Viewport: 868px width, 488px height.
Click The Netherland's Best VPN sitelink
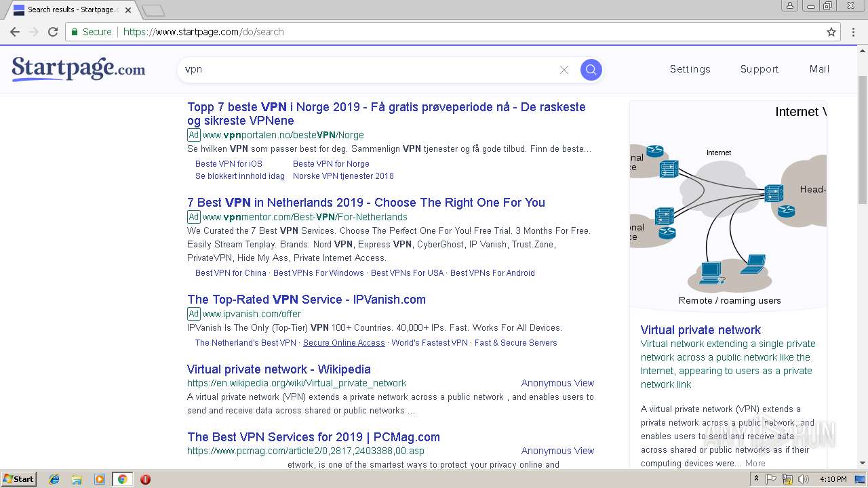point(245,343)
